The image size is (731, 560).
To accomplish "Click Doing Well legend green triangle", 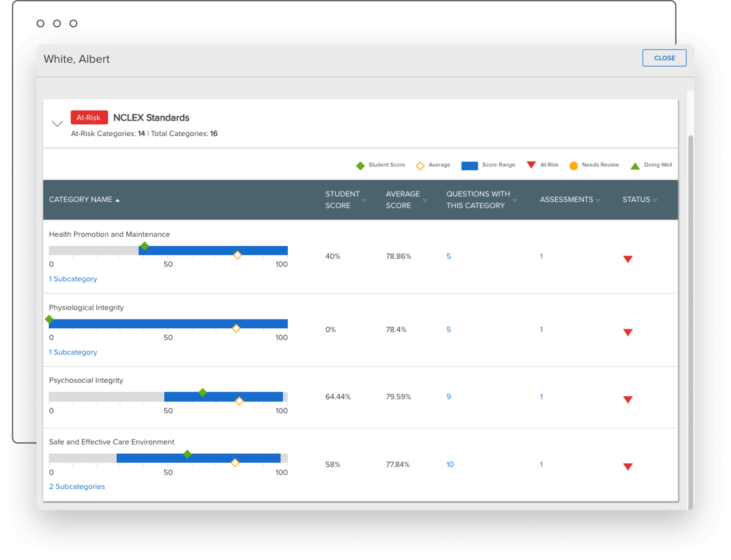I will pos(635,166).
